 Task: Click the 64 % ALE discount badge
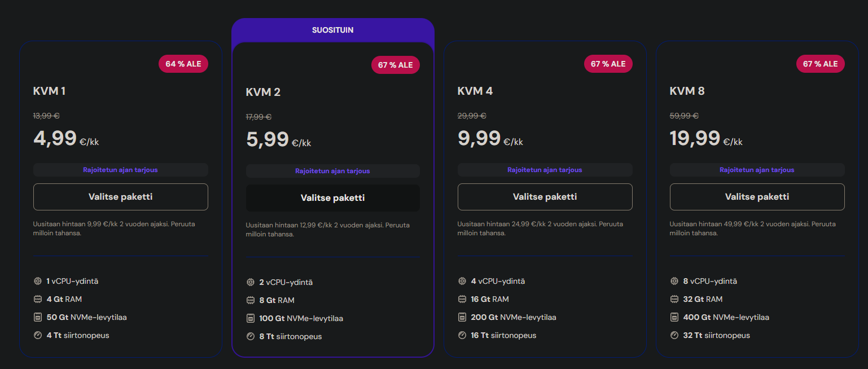coord(183,64)
